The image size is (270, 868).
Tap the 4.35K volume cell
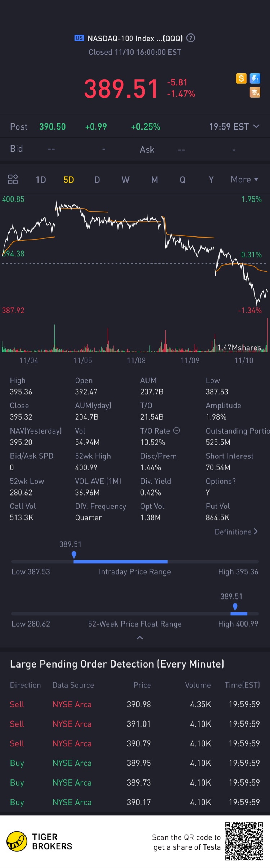[201, 704]
